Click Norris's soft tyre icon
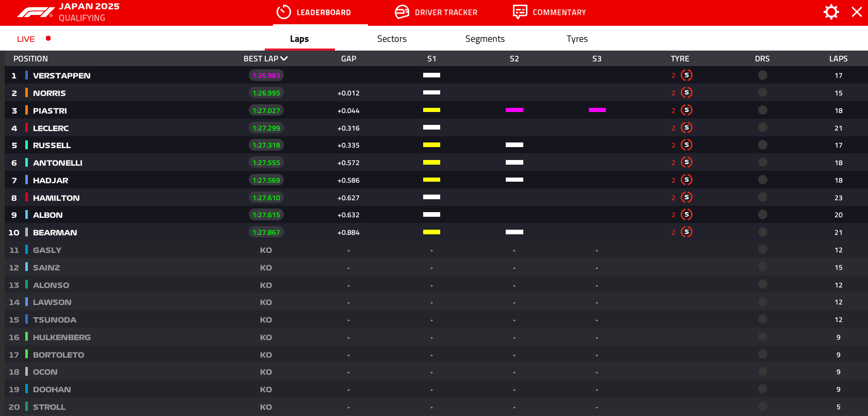Screen dimensions: 868x416 click(x=686, y=93)
